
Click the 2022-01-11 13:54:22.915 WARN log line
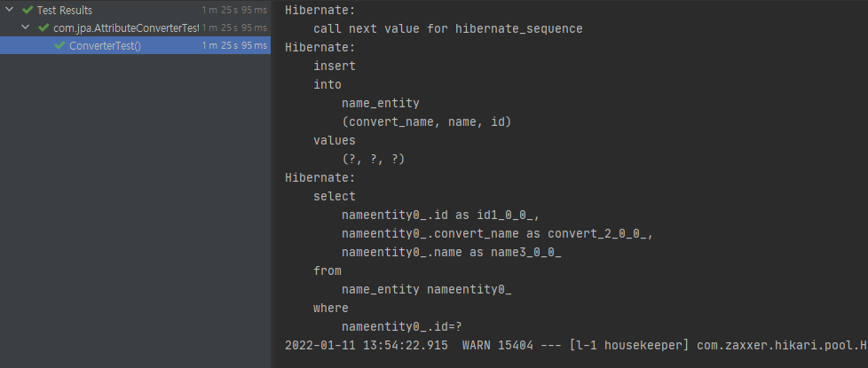coord(576,345)
